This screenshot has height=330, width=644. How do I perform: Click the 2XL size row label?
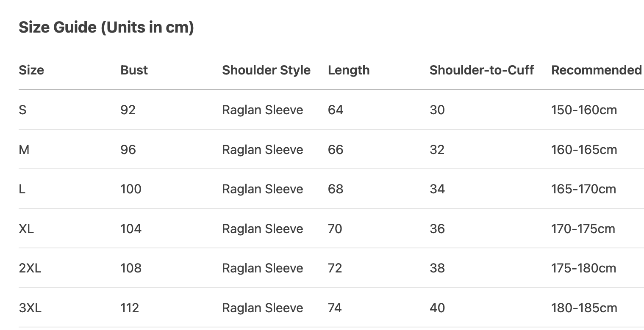30,268
